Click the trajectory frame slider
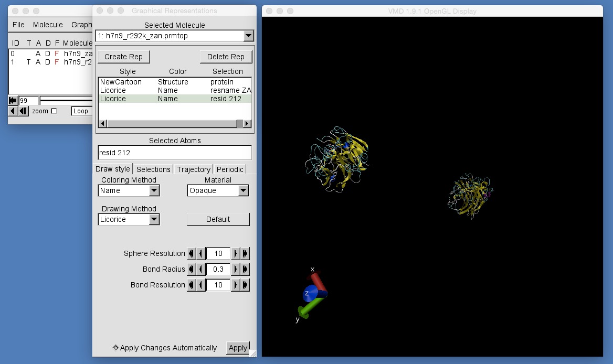Screen dimensions: 613x364 coord(66,100)
